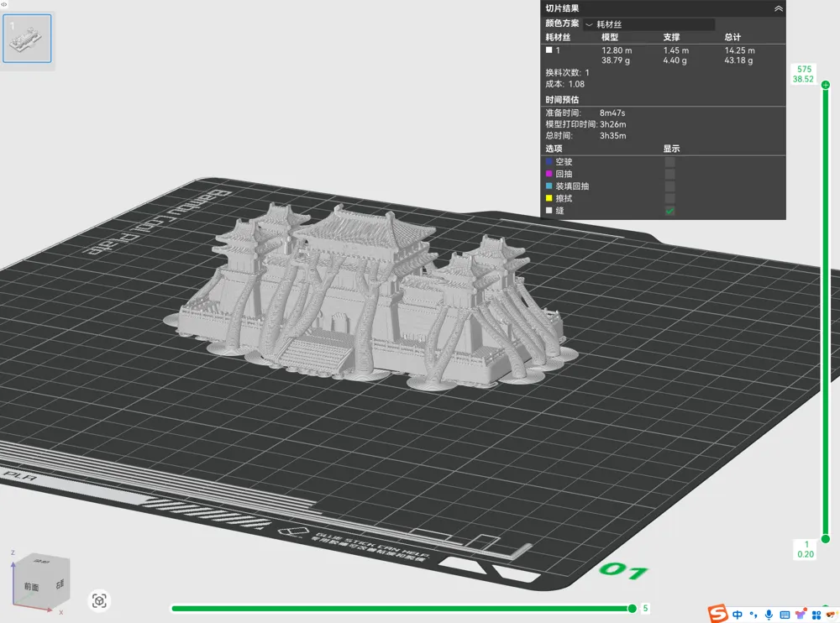The image size is (840, 623).
Task: Toggle punctuation mode on IME bar
Action: pyautogui.click(x=753, y=615)
